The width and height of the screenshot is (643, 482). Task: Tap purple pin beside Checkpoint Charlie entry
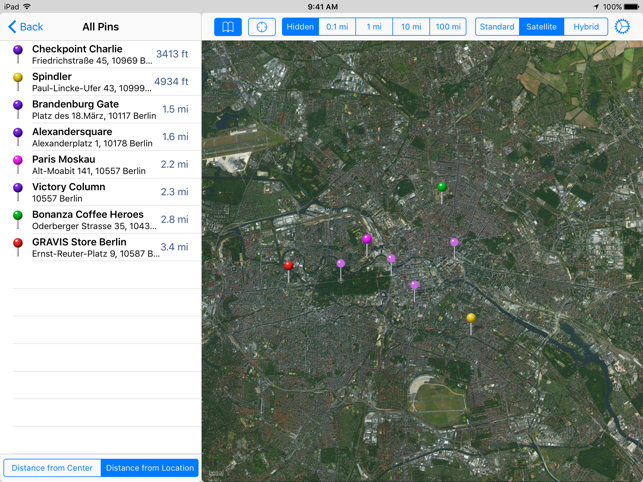17,52
